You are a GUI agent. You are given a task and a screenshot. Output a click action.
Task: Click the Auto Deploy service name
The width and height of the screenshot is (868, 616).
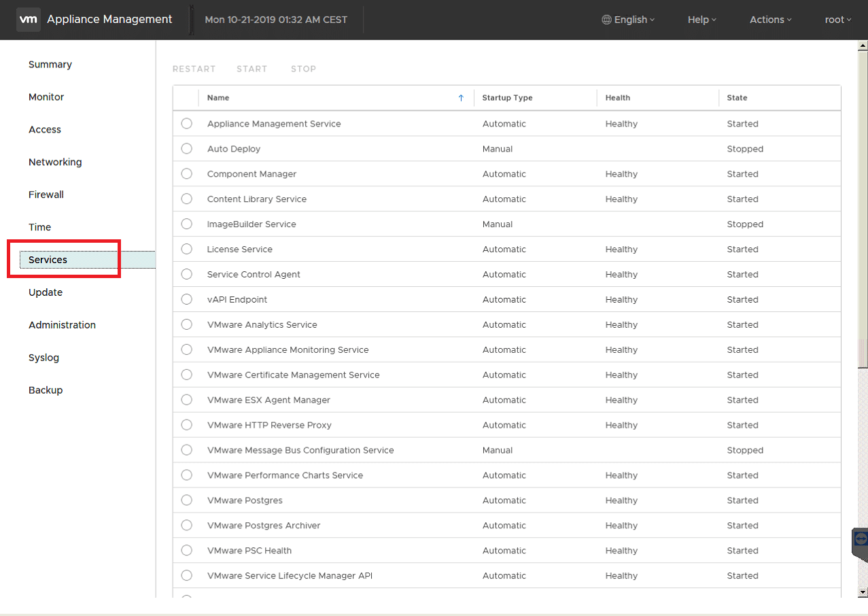[234, 149]
